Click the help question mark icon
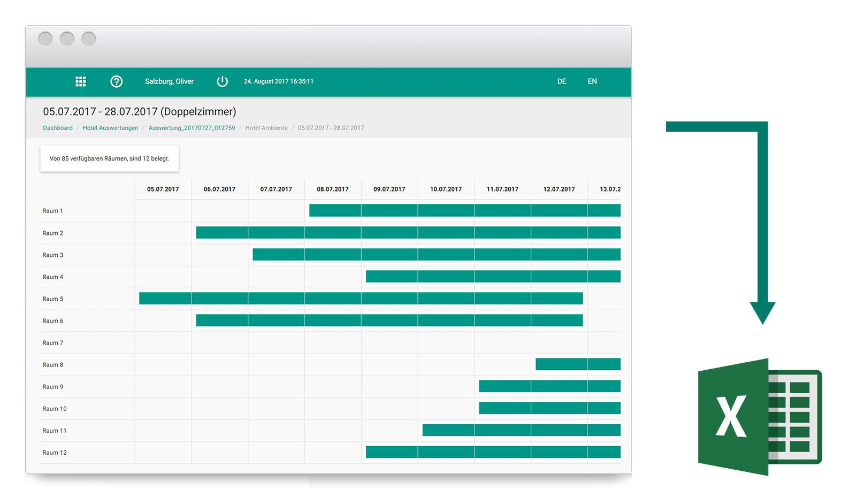The height and width of the screenshot is (504, 864). [x=116, y=81]
